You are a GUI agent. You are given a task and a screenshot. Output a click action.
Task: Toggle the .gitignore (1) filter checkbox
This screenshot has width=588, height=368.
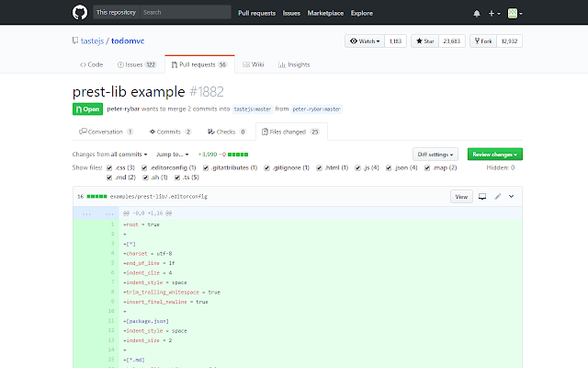(x=267, y=167)
